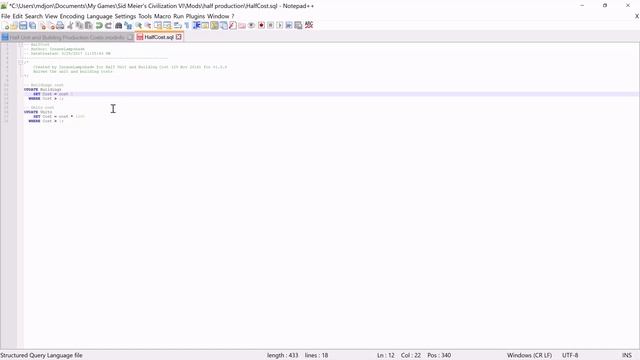Open the File menu
The width and height of the screenshot is (640, 360).
click(x=6, y=16)
